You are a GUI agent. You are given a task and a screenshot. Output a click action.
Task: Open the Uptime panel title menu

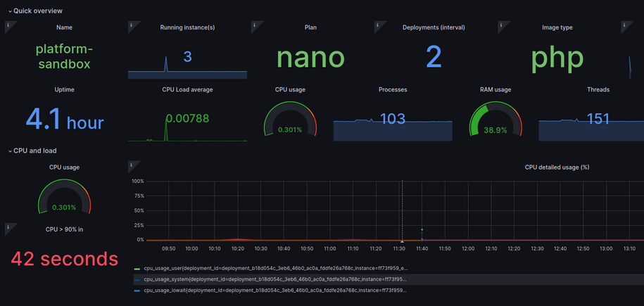click(64, 89)
